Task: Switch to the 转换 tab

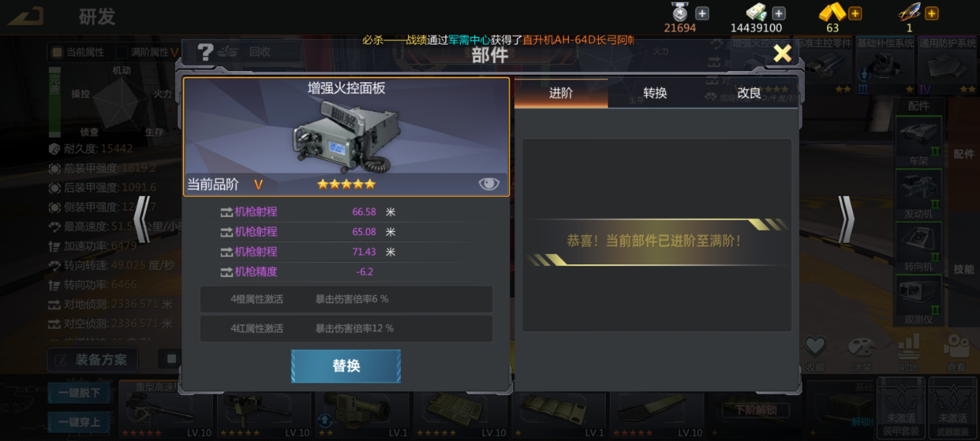Action: coord(655,93)
